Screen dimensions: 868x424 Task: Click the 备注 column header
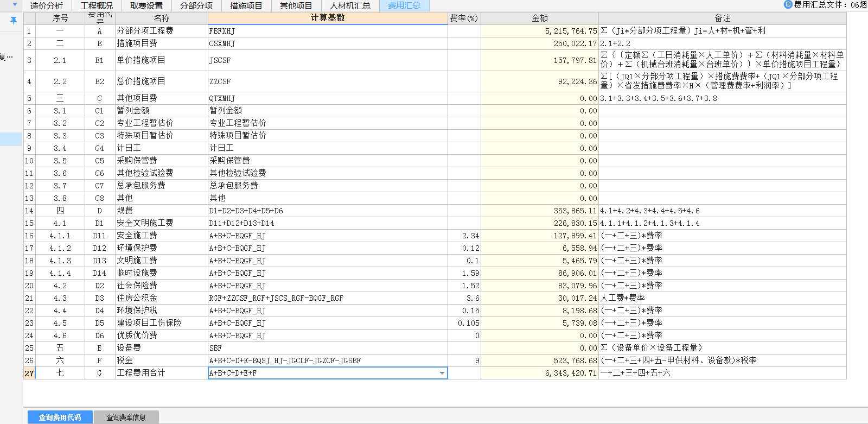[x=722, y=18]
